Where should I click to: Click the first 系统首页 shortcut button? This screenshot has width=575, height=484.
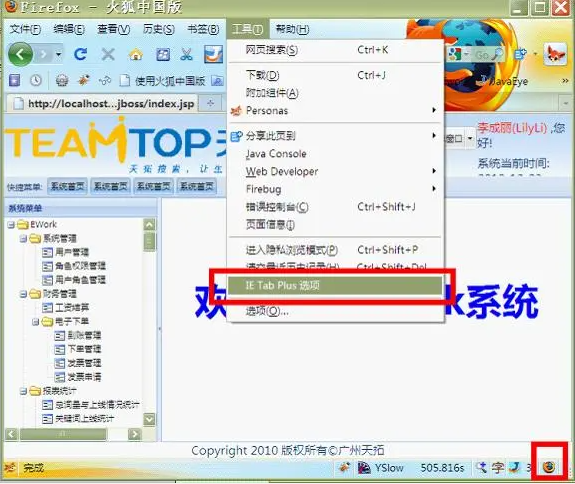click(67, 187)
